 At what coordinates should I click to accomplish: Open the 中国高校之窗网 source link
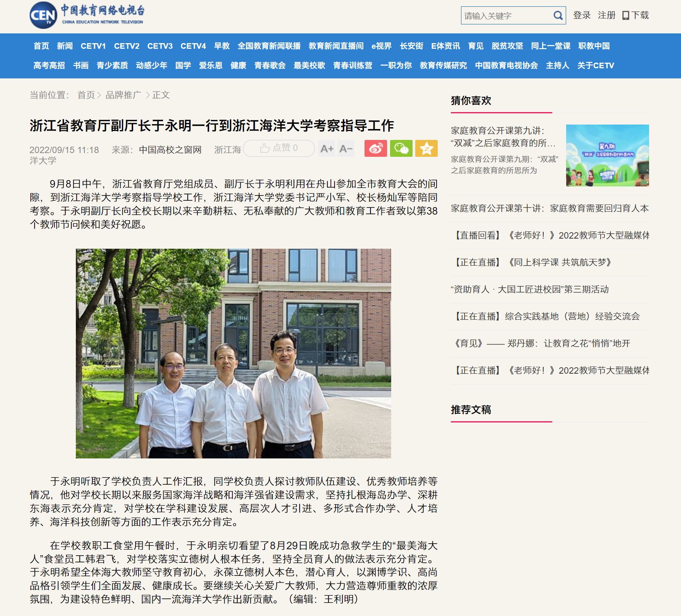(170, 150)
